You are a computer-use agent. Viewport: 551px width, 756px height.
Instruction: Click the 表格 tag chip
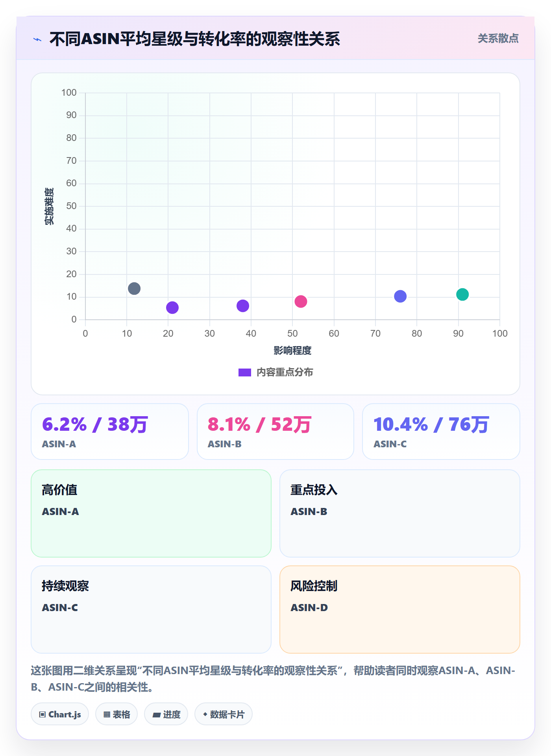click(x=116, y=714)
